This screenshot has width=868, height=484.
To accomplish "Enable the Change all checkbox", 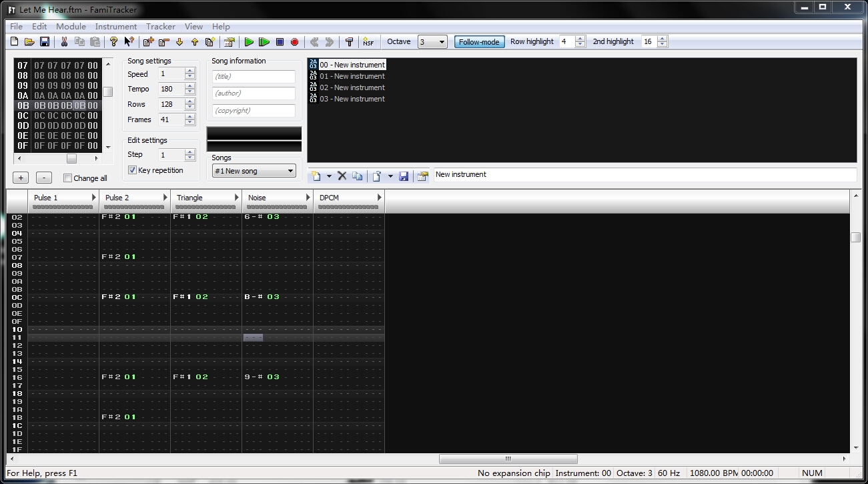I will pyautogui.click(x=67, y=178).
